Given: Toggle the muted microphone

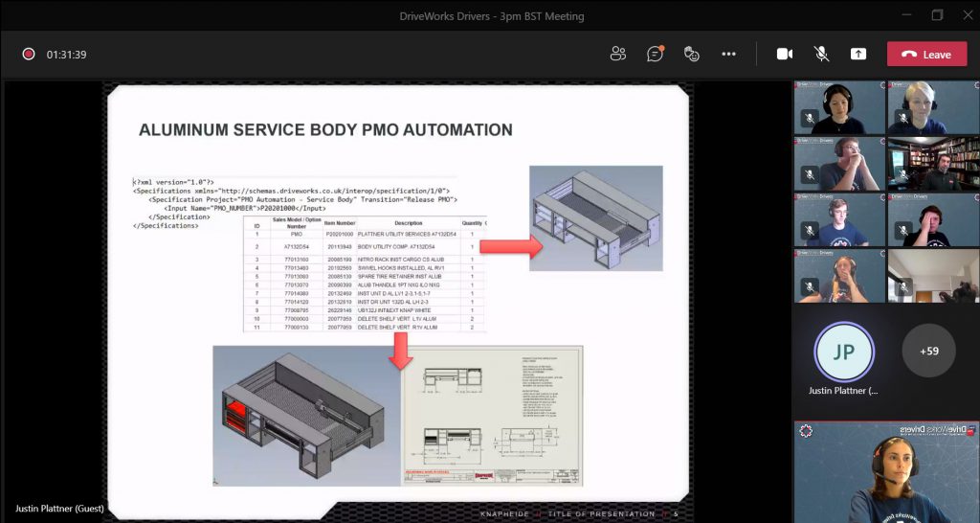Looking at the screenshot, I should pos(821,55).
